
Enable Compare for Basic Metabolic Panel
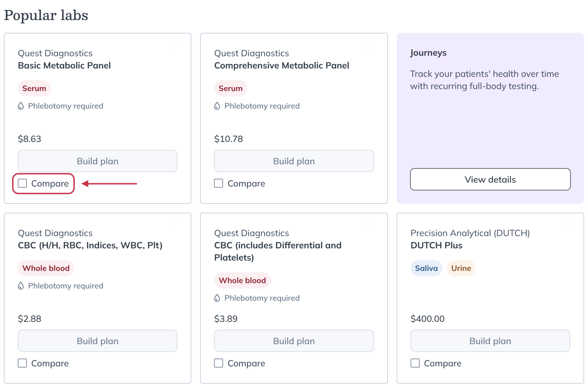(22, 183)
